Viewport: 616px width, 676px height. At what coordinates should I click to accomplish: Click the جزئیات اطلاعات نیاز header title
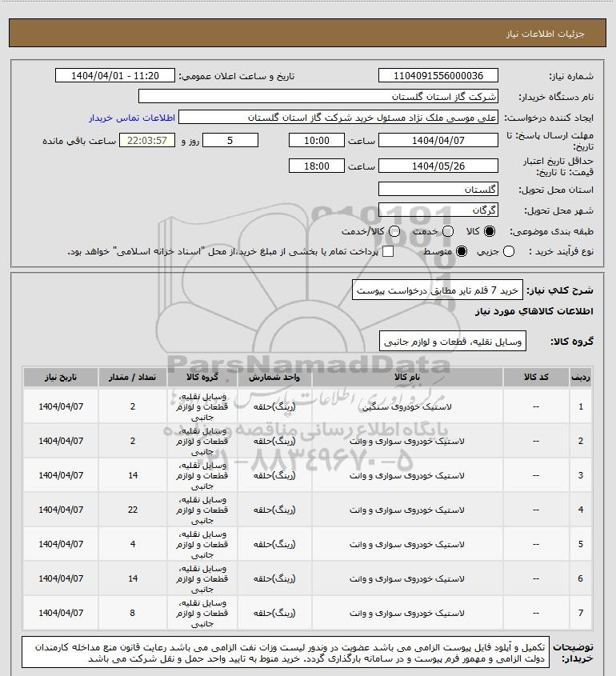pos(546,34)
